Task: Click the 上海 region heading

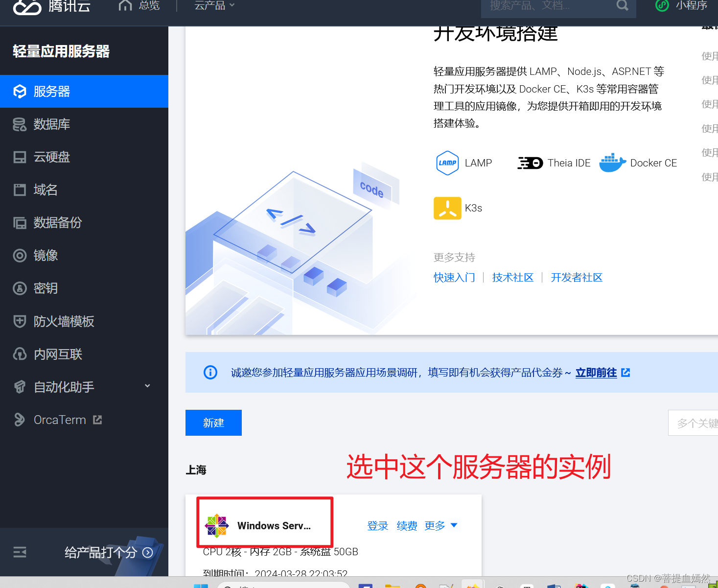Action: tap(196, 470)
